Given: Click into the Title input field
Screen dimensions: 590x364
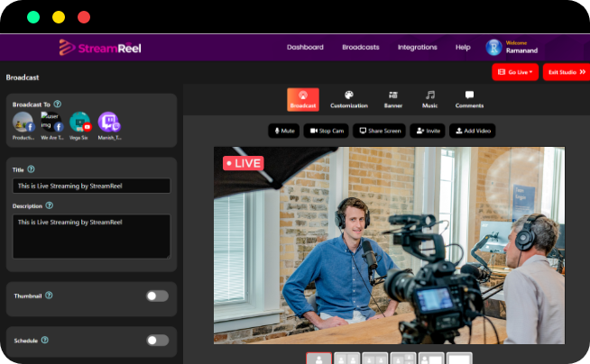Looking at the screenshot, I should point(91,186).
